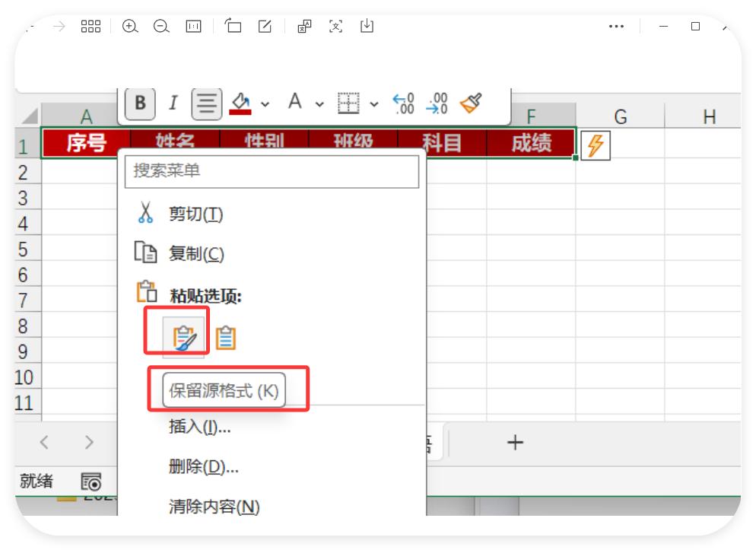The height and width of the screenshot is (550, 756).
Task: Click the format painter brush icon
Action: [471, 103]
